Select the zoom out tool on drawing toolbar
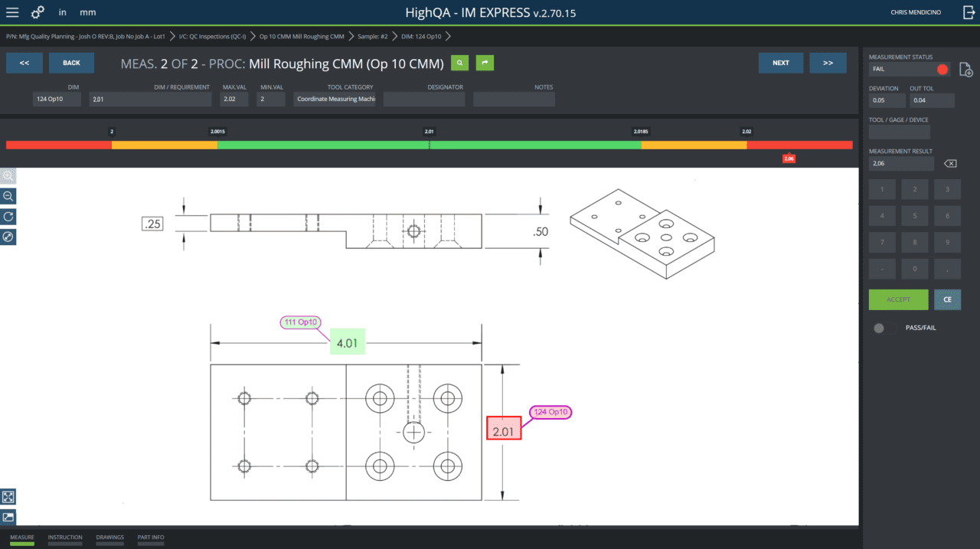The height and width of the screenshot is (549, 980). [x=8, y=196]
